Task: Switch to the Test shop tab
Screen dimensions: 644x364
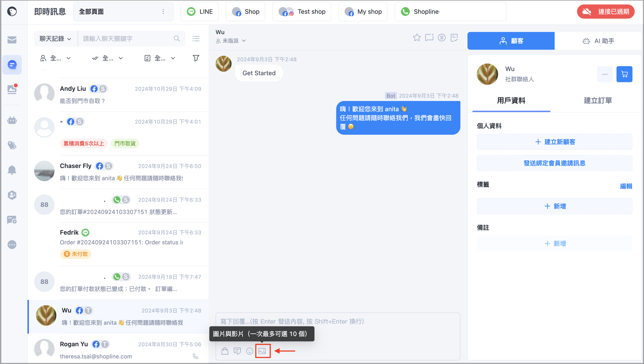Action: click(x=302, y=12)
